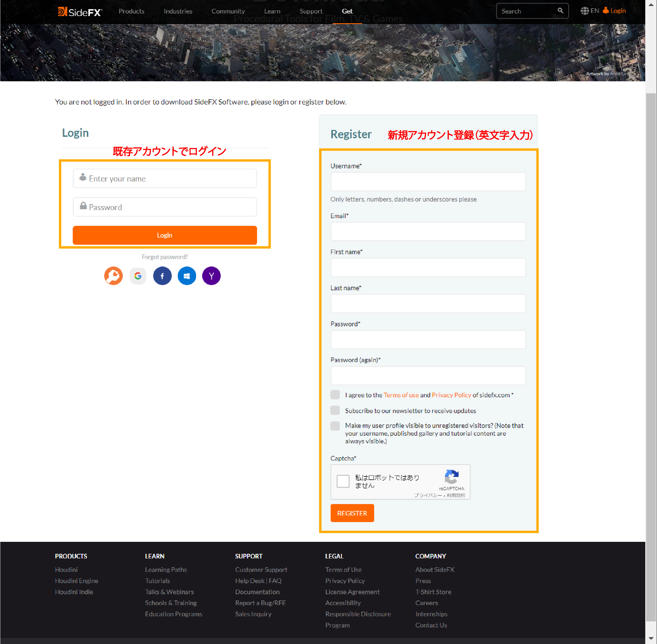Image resolution: width=657 pixels, height=644 pixels.
Task: Open footer Houdini Indie link
Action: [74, 592]
